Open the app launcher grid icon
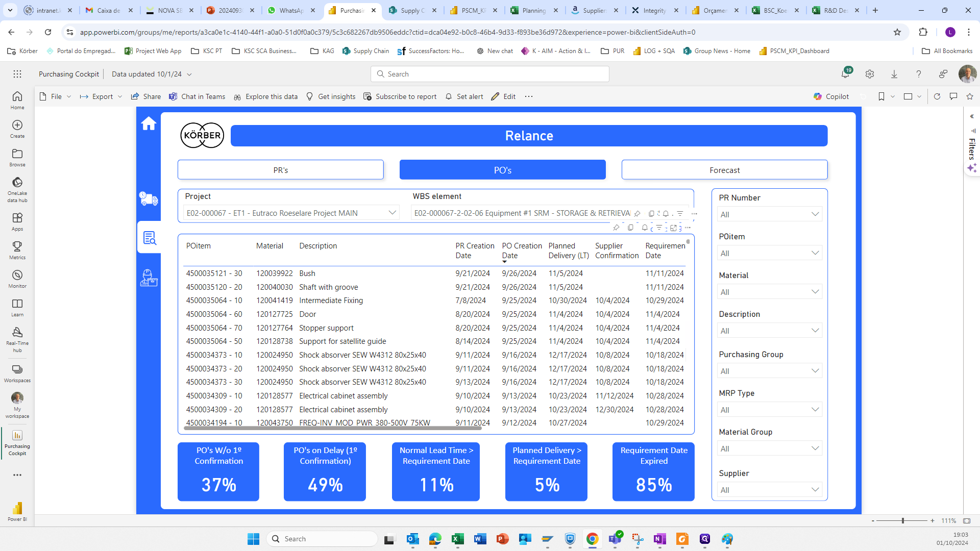980x551 pixels. pyautogui.click(x=17, y=74)
